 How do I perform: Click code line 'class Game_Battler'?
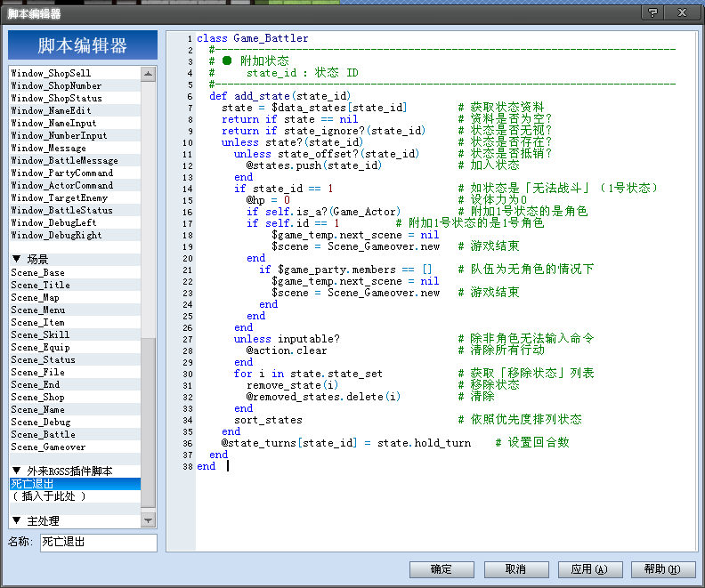point(252,38)
